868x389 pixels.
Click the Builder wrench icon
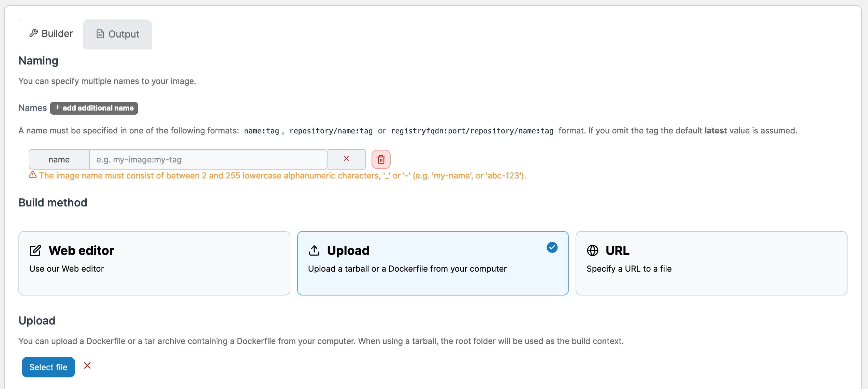tap(33, 33)
